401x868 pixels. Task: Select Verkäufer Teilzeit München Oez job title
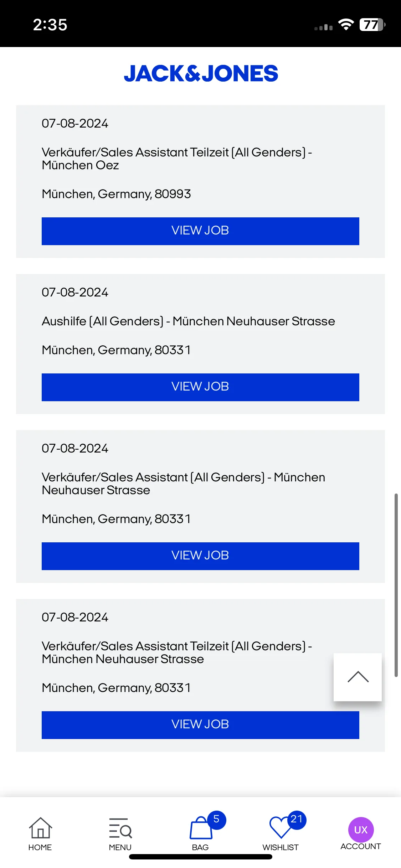tap(177, 159)
